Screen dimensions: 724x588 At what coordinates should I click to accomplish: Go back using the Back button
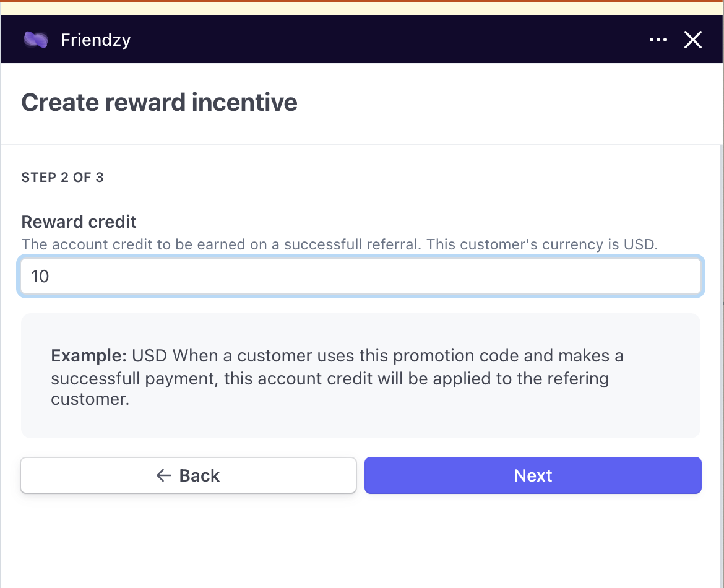[188, 475]
